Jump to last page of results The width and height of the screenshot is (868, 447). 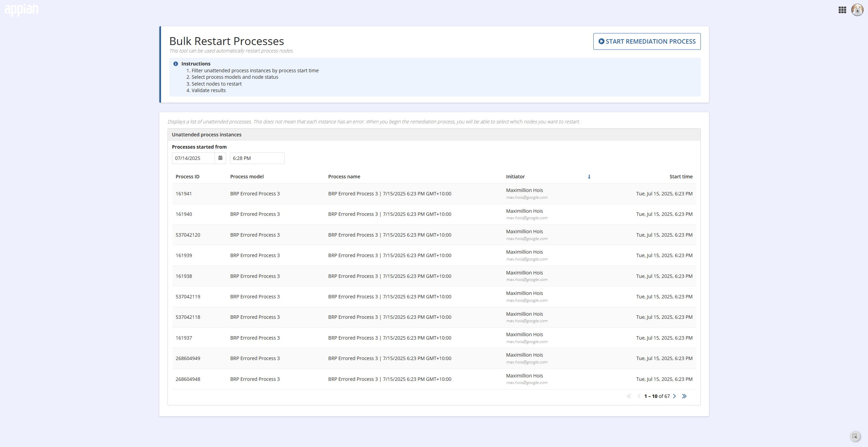pos(684,396)
